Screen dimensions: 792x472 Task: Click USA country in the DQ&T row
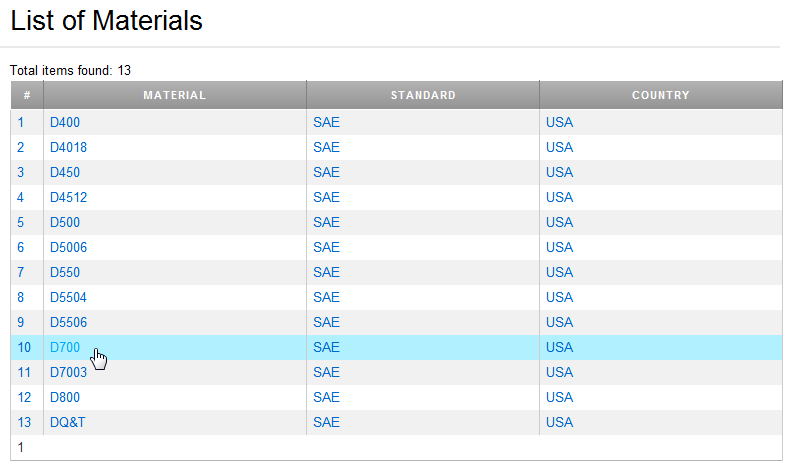(559, 422)
